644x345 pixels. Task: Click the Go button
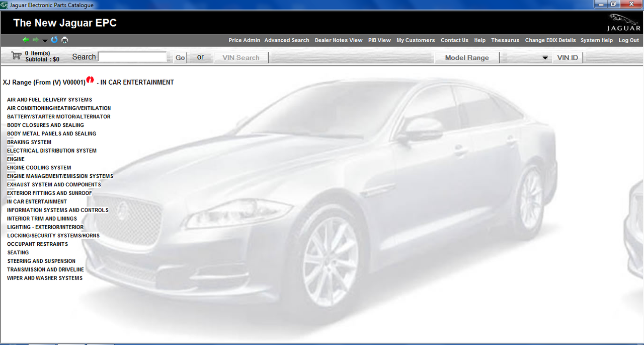pos(180,58)
